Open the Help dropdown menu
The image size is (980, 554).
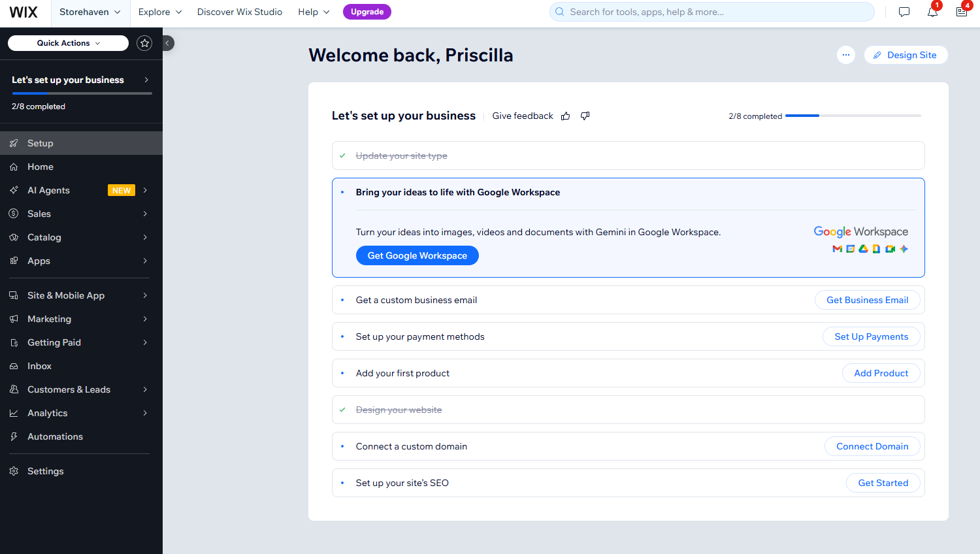pyautogui.click(x=314, y=12)
